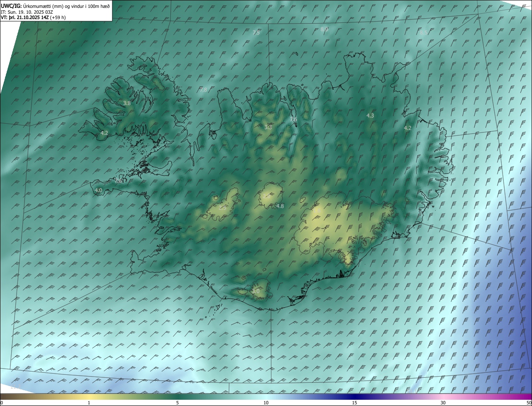The height and width of the screenshot is (406, 532).
Task: Click the 7.6 value on Snæfellsnes peninsula
Action: tap(118, 181)
